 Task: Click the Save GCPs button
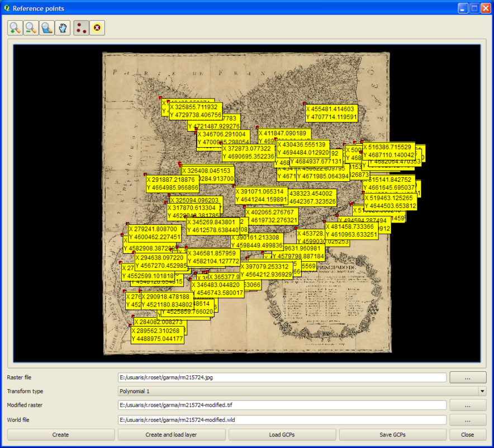(x=392, y=435)
